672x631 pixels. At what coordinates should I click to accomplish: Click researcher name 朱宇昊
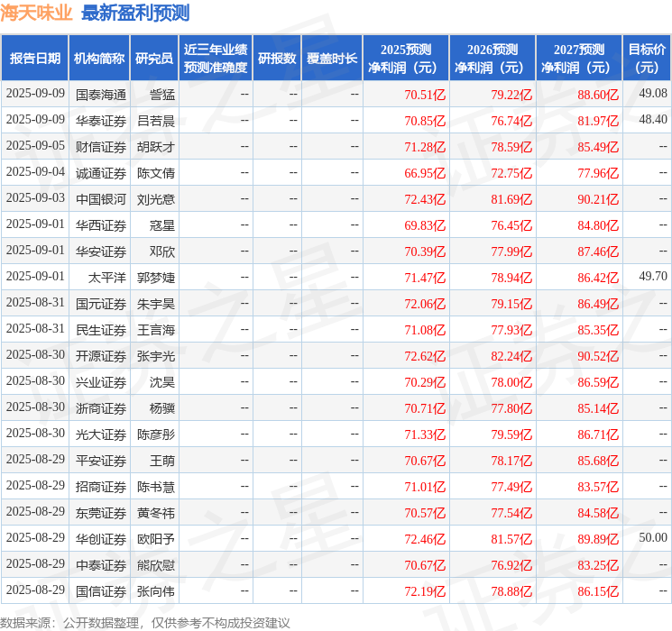tap(156, 304)
